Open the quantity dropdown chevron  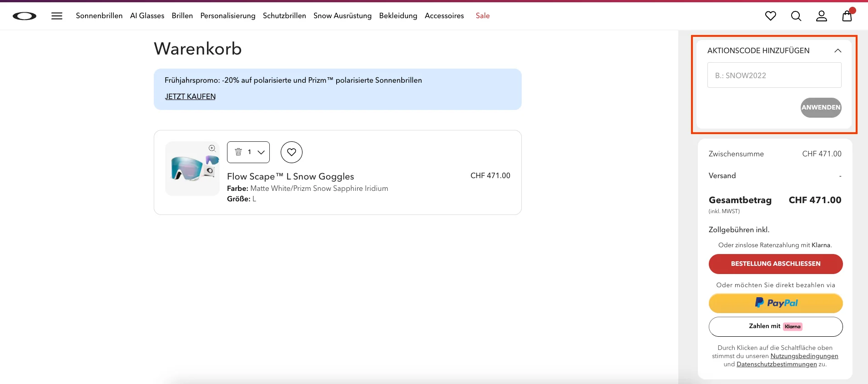click(261, 152)
